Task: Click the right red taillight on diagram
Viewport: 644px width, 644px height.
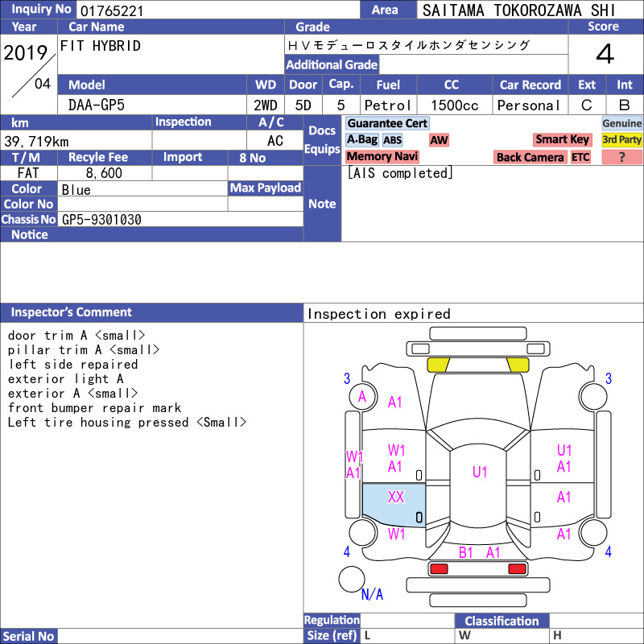Action: coord(517,569)
